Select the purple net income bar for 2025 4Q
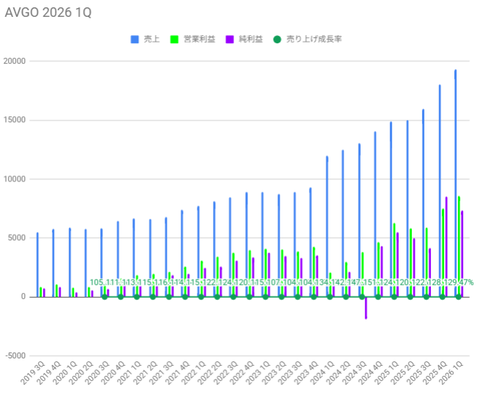The width and height of the screenshot is (480, 395). [x=446, y=247]
